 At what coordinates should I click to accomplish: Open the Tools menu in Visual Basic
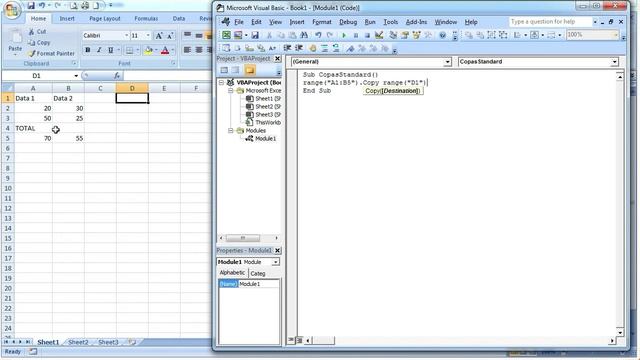390,22
